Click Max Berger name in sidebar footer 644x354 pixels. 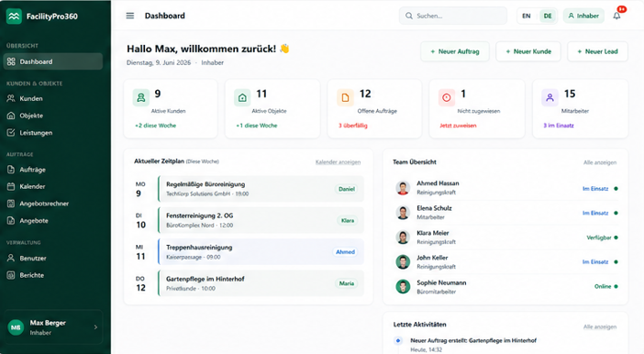click(48, 323)
